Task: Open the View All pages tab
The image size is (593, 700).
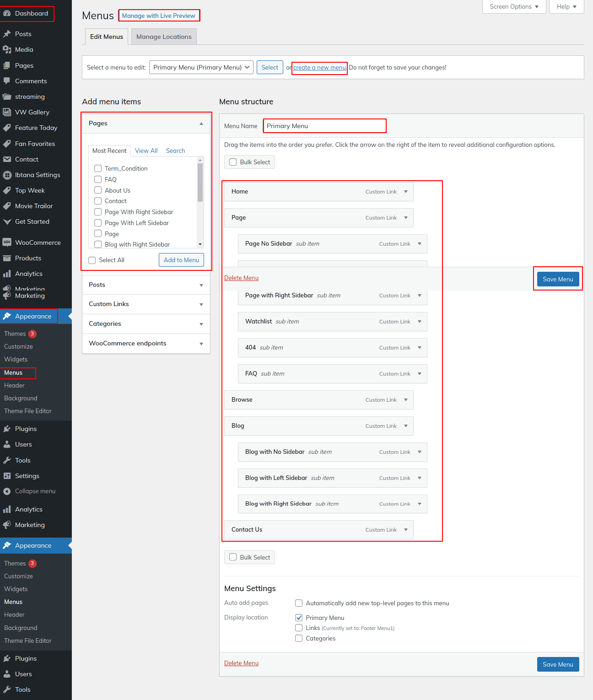Action: tap(146, 151)
